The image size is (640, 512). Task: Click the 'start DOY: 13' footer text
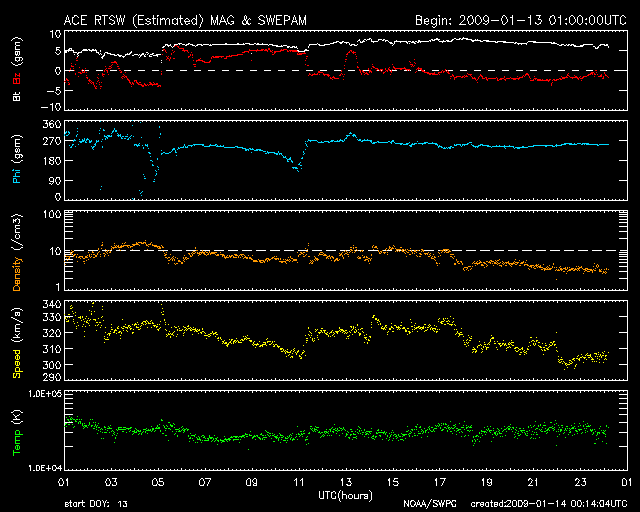pos(96,504)
